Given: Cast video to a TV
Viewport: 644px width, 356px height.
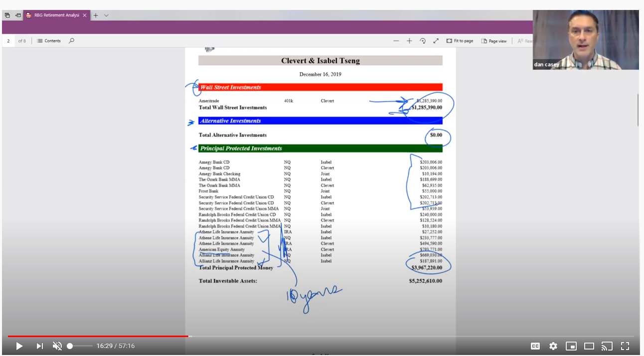Looking at the screenshot, I should 607,346.
